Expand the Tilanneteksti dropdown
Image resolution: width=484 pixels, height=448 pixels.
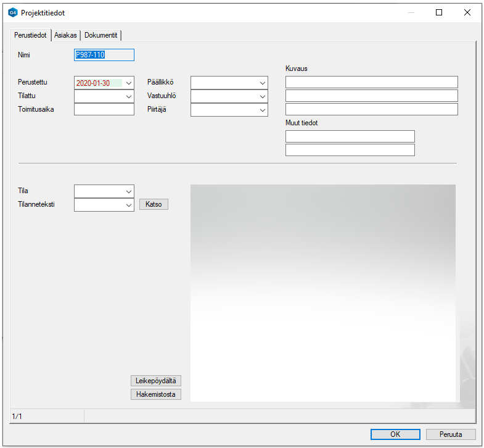[128, 205]
